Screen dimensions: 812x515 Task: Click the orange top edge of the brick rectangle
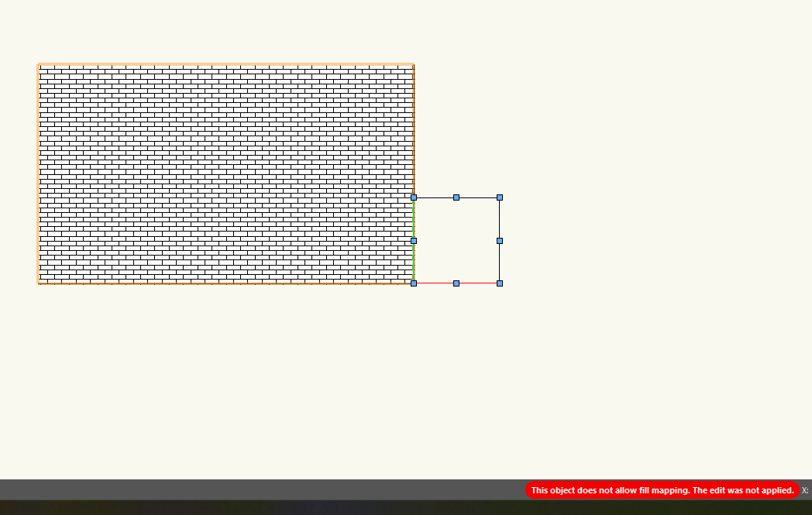coord(225,65)
